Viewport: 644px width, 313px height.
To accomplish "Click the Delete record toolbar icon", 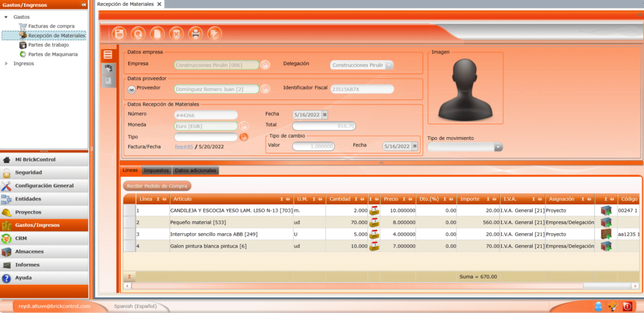I will [176, 33].
